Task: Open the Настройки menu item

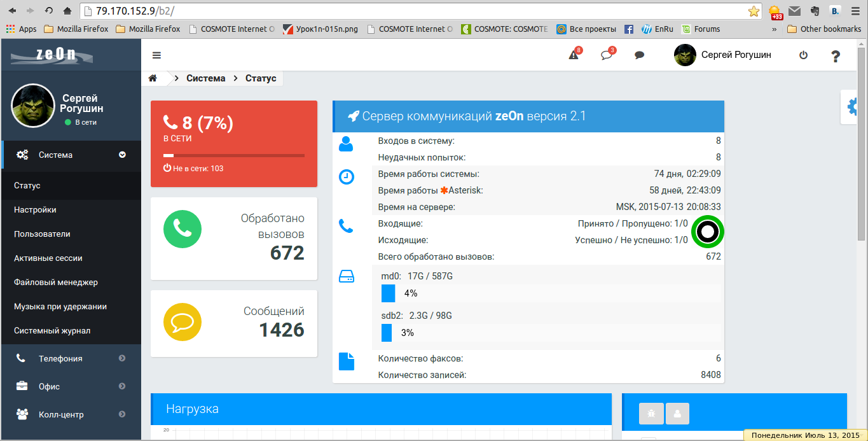Action: pos(71,210)
